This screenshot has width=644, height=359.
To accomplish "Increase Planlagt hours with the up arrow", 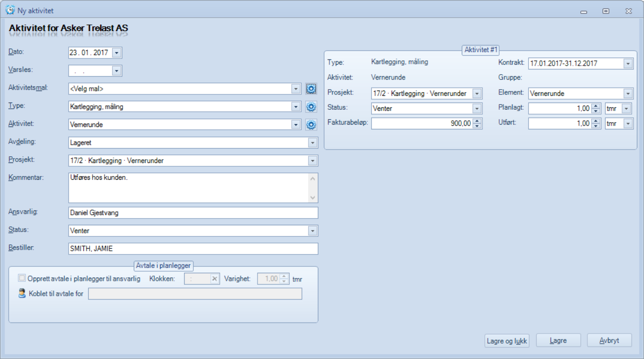I will click(596, 106).
